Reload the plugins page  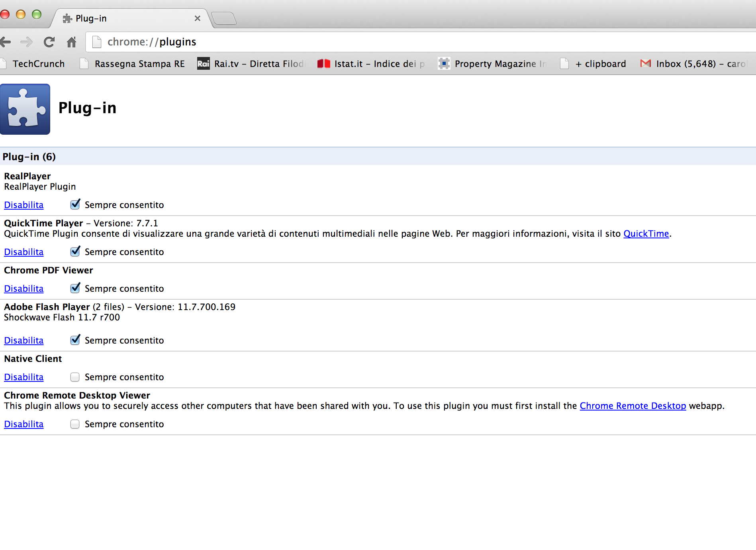[49, 42]
